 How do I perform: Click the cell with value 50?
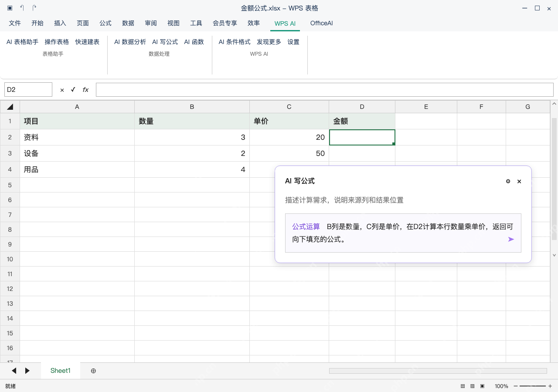[289, 153]
